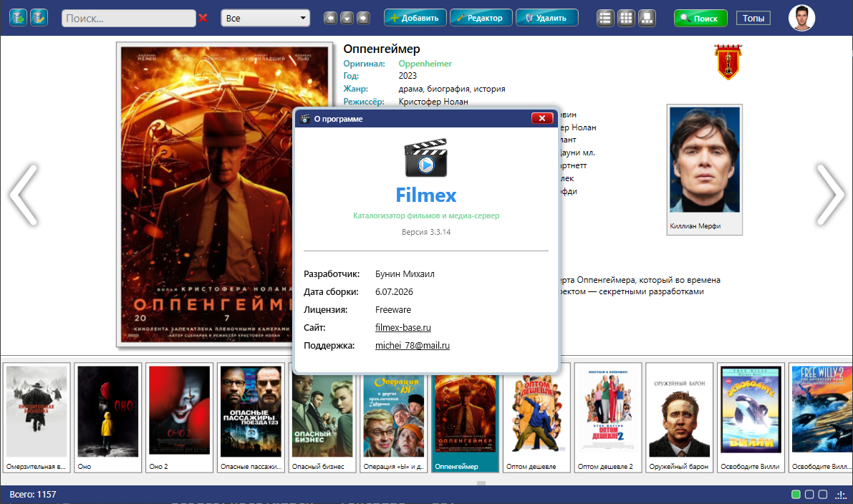This screenshot has height=504, width=853.
Task: Open the 'Все' category filter dropdown
Action: point(266,18)
